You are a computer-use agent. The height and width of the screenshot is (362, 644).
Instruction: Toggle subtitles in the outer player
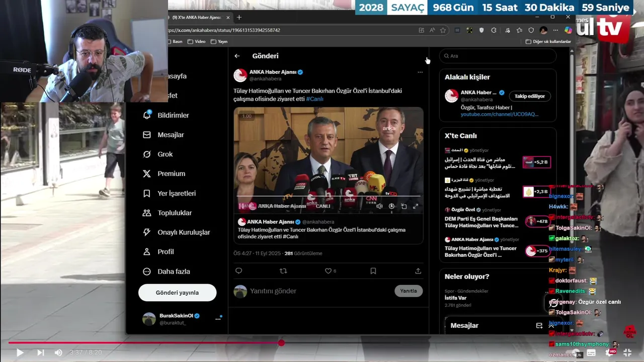coord(591,352)
